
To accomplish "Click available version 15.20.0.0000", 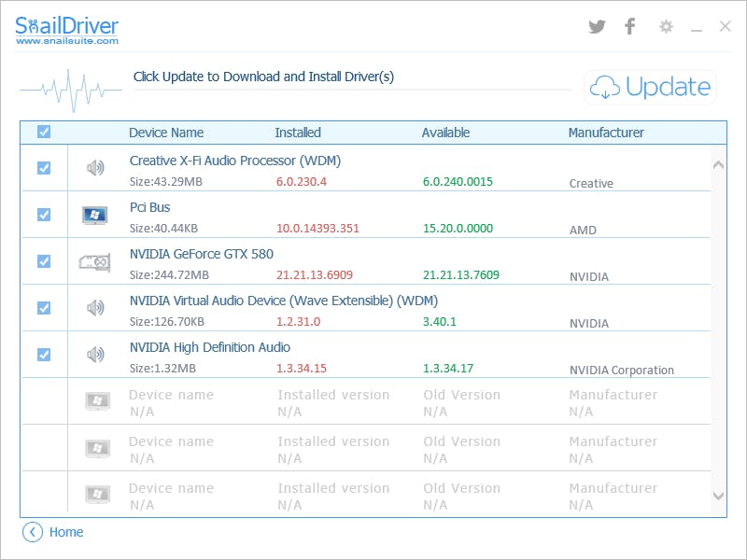I will click(458, 228).
